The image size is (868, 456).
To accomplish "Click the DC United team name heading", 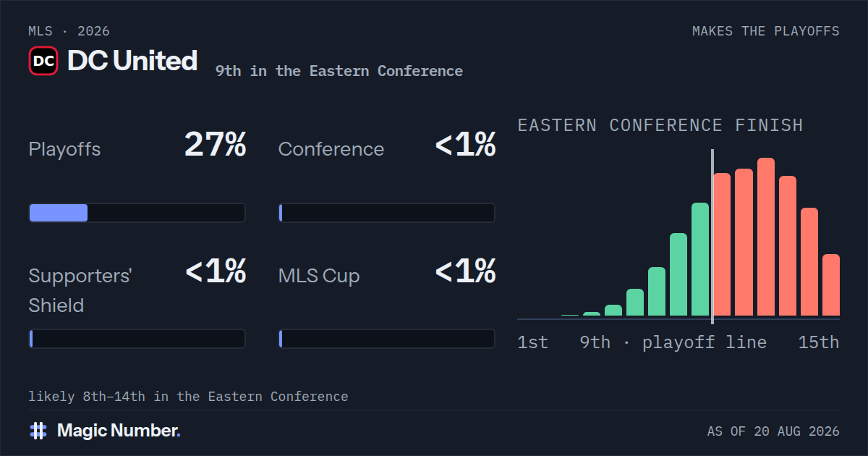I will pyautogui.click(x=132, y=61).
